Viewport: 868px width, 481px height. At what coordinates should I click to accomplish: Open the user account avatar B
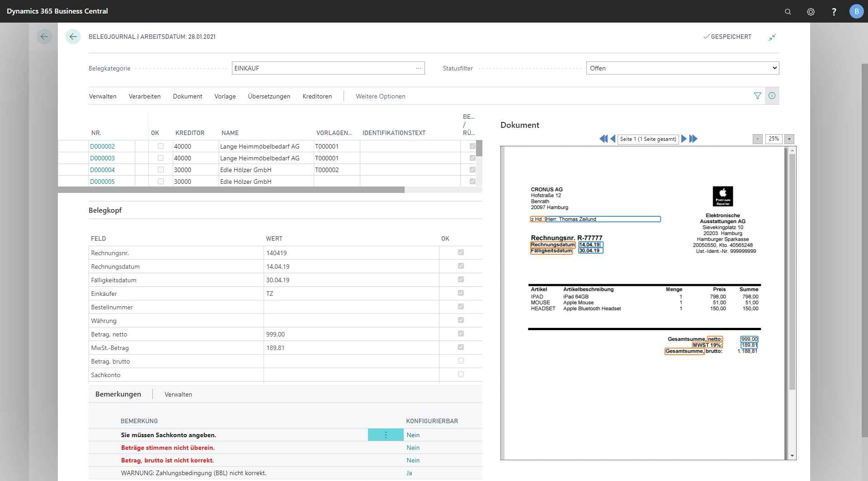[856, 11]
